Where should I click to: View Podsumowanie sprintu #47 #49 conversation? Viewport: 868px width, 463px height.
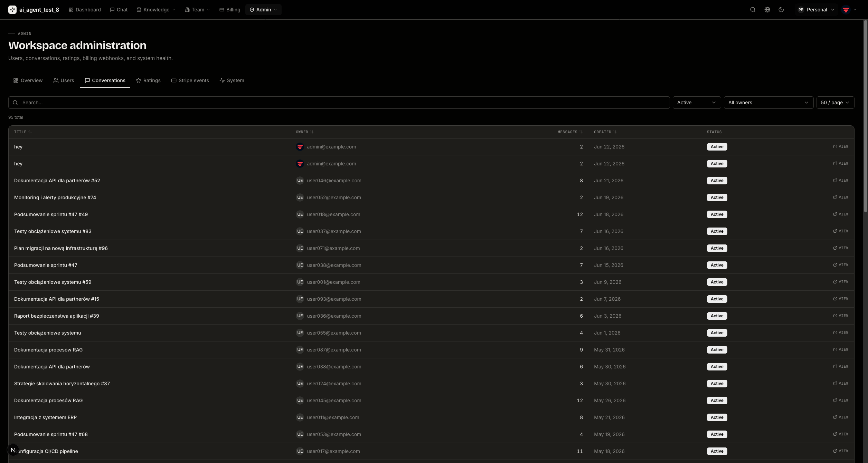pos(841,214)
